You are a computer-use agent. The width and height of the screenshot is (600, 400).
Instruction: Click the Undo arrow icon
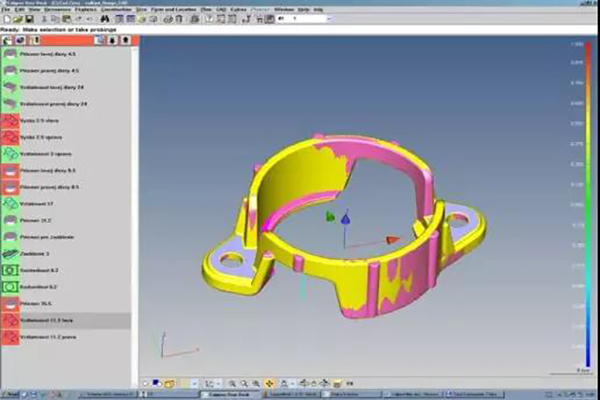coord(79,19)
